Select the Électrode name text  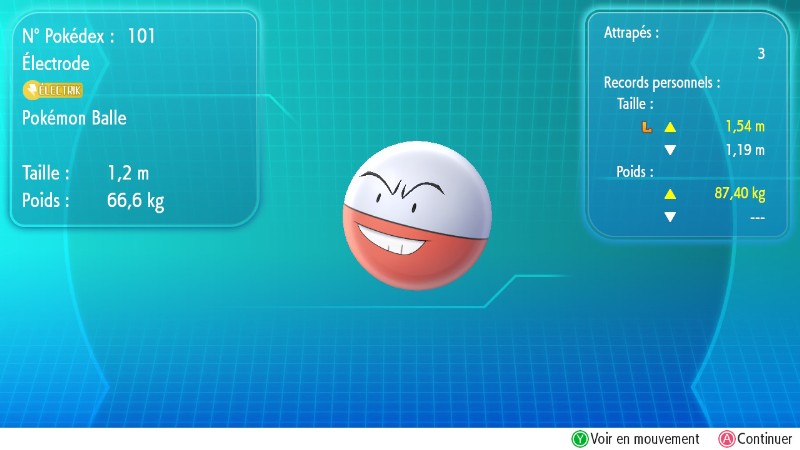click(55, 63)
